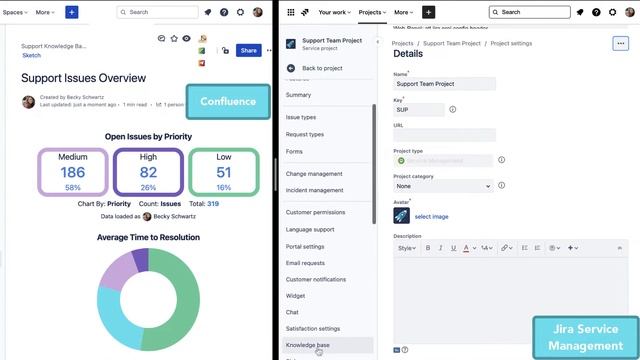
Task: Open the link dropdown in editor toolbar
Action: (x=507, y=248)
